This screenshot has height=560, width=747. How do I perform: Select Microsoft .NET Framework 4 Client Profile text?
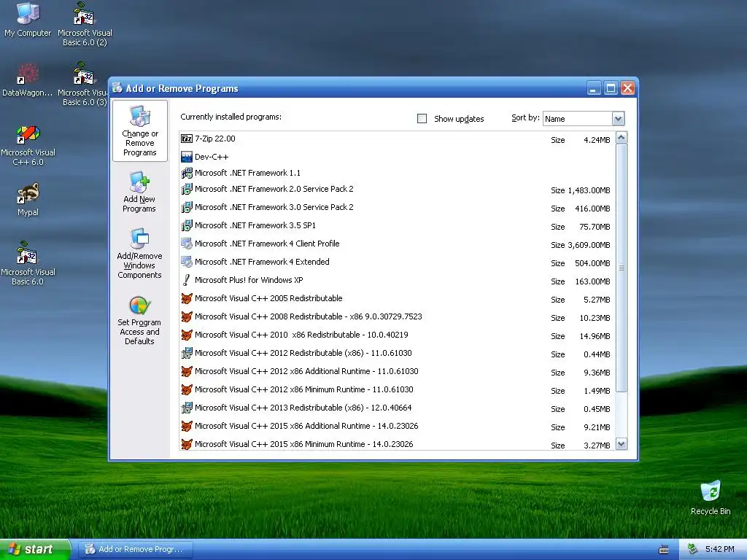267,244
